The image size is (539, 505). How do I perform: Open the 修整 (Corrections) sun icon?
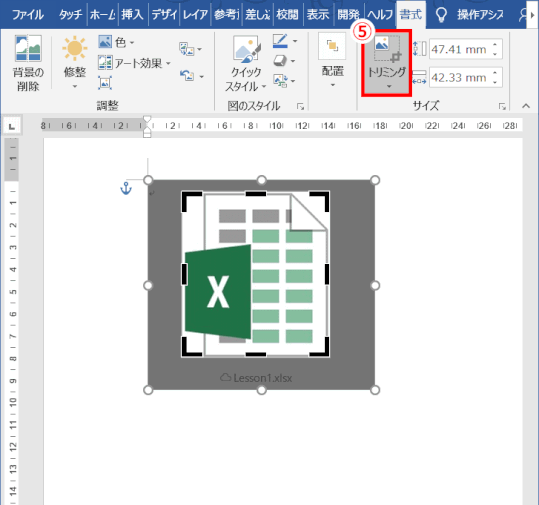[x=75, y=48]
